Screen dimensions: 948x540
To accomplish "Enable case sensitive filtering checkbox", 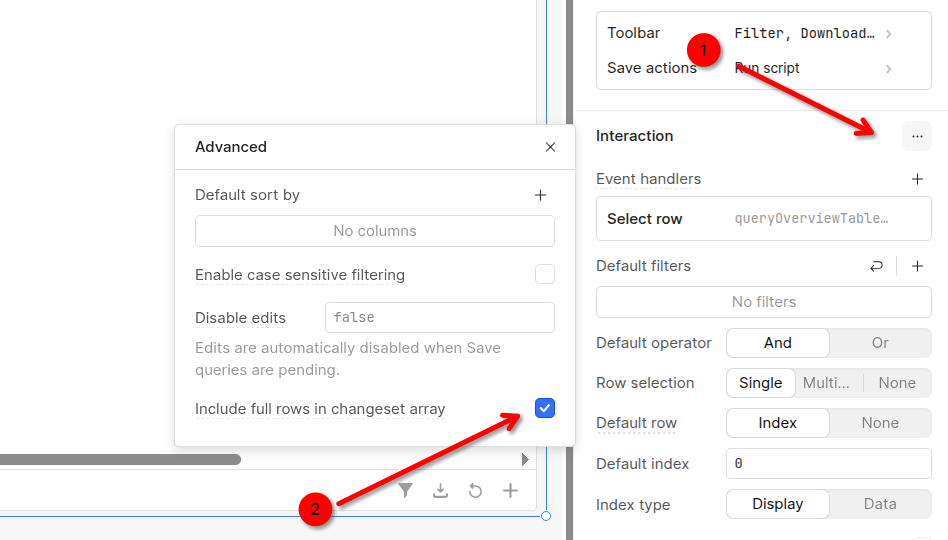I will [x=545, y=274].
